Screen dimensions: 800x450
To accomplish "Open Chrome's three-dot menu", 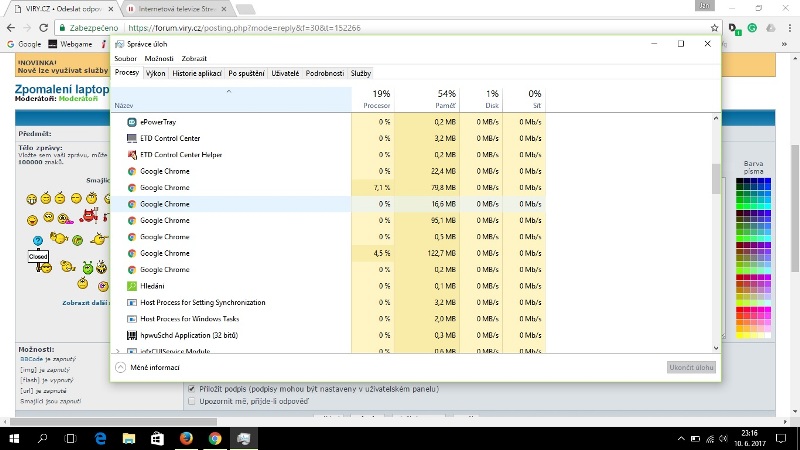I will [790, 28].
